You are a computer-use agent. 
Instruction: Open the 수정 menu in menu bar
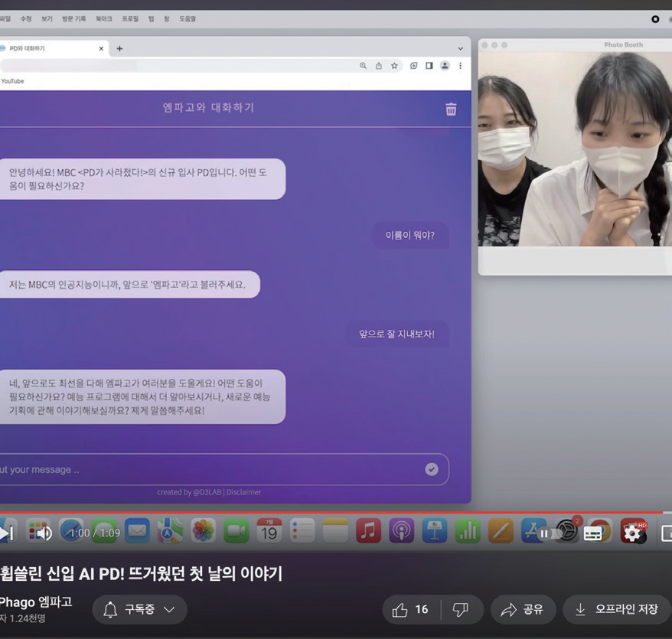point(26,19)
